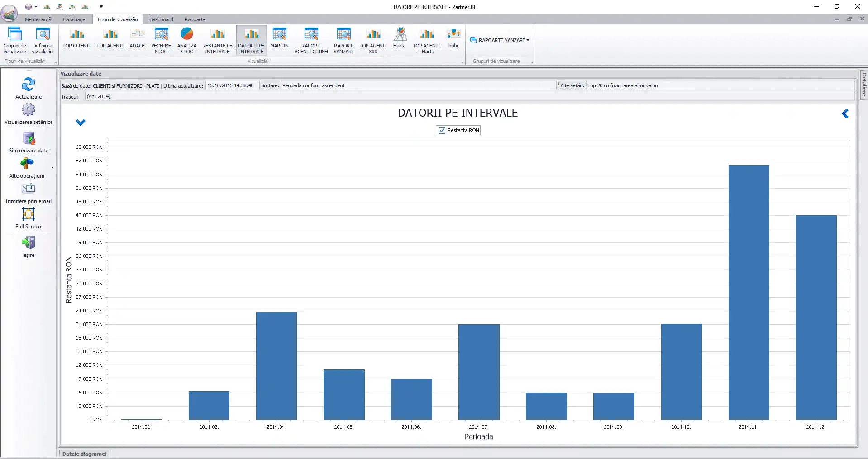Screen dimensions: 868x459
Task: Click Ultima actualizare date field
Action: pos(232,85)
